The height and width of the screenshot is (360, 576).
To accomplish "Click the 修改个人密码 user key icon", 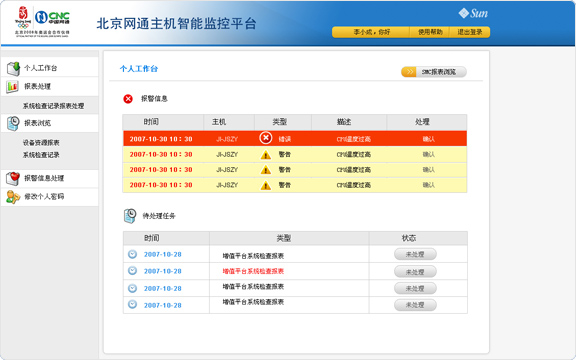I will 13,197.
